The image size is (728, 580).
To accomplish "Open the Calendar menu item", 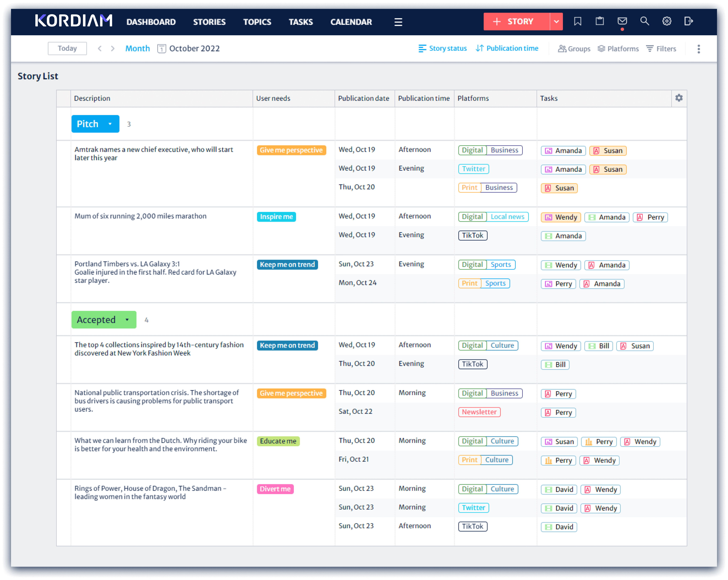I will tap(351, 22).
